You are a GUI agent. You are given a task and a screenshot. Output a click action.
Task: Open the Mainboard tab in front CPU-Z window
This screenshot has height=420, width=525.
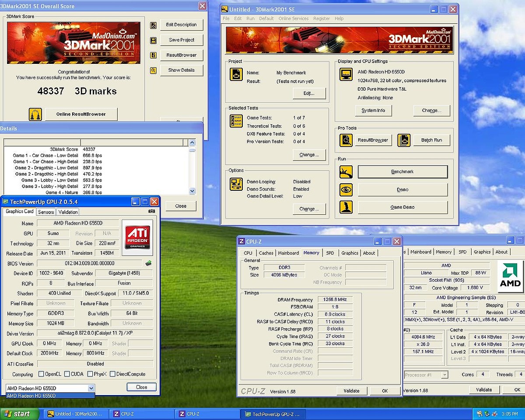(x=288, y=253)
